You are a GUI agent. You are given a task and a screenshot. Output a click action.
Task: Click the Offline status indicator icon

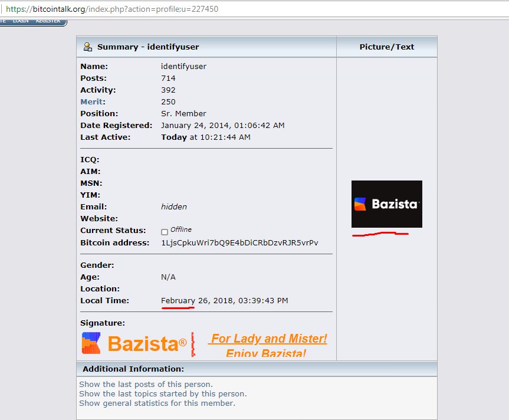click(165, 232)
